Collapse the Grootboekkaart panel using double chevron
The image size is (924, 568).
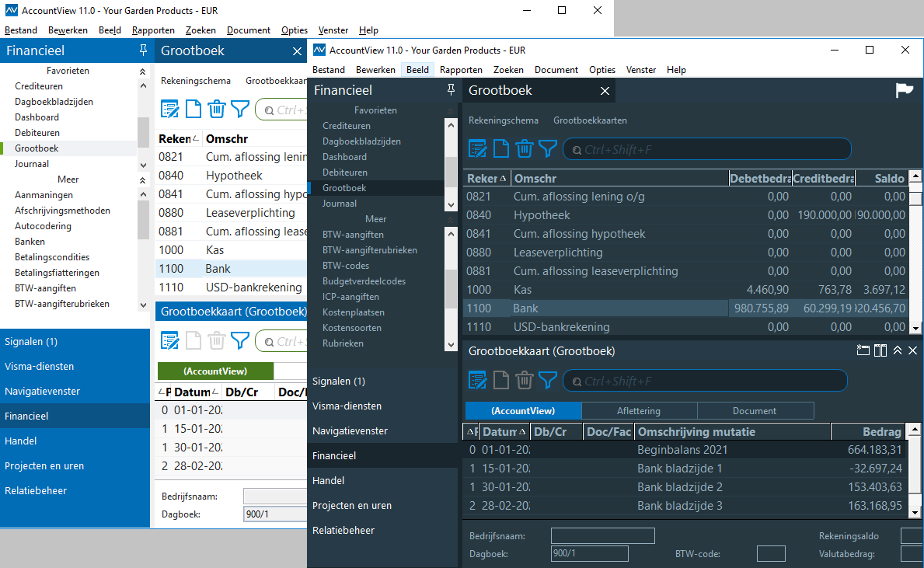[898, 351]
